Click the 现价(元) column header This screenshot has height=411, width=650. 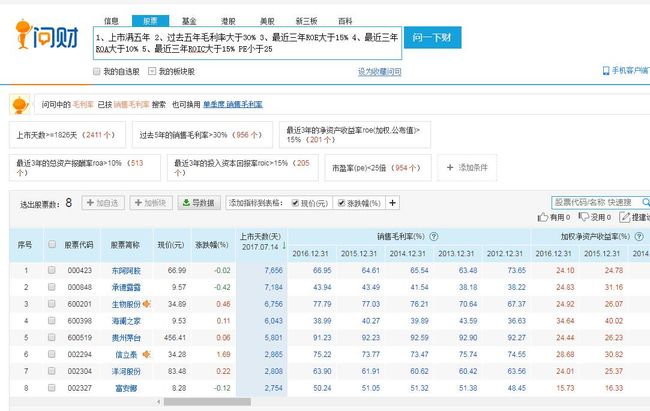pos(171,245)
